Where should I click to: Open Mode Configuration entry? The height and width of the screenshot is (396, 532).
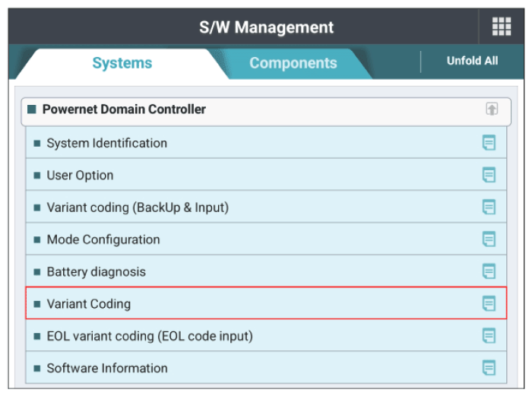point(266,239)
